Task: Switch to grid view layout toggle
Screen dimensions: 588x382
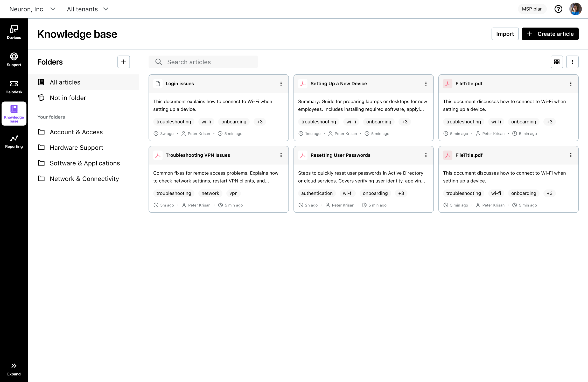Action: pyautogui.click(x=557, y=62)
